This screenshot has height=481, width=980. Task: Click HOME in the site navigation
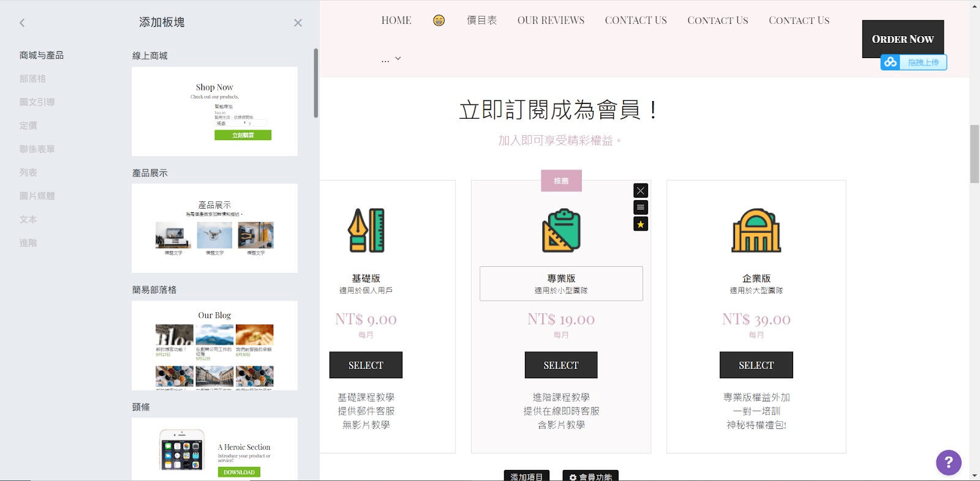coord(396,20)
